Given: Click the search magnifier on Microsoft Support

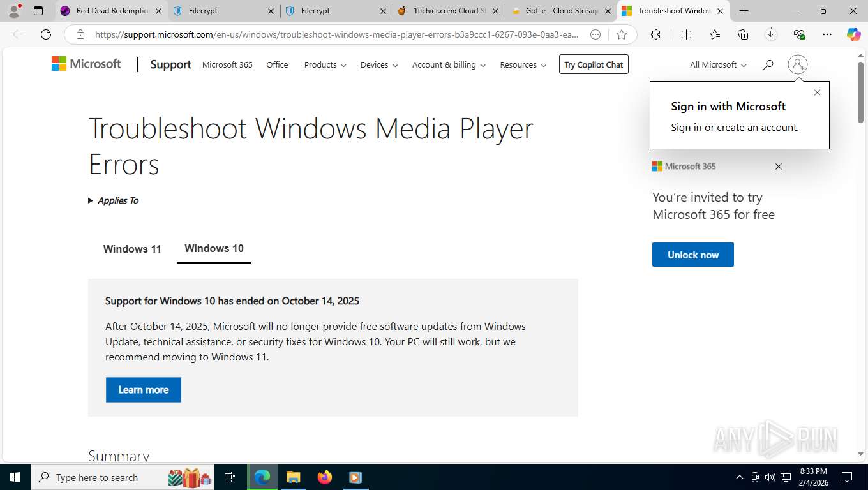Looking at the screenshot, I should pos(768,64).
